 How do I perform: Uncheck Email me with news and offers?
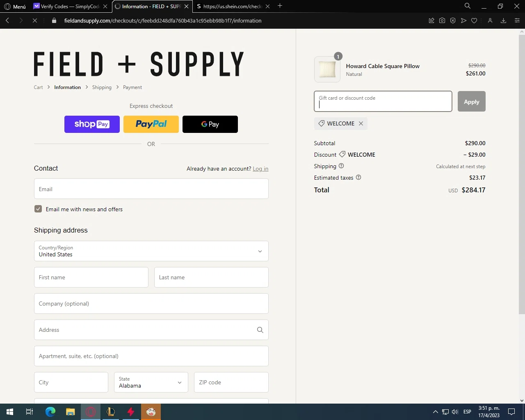38,209
